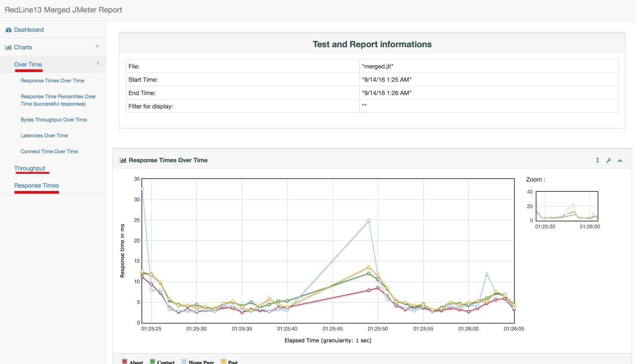Click the Zoom overview mini chart
Viewport: 636px width, 364px height.
pyautogui.click(x=567, y=206)
